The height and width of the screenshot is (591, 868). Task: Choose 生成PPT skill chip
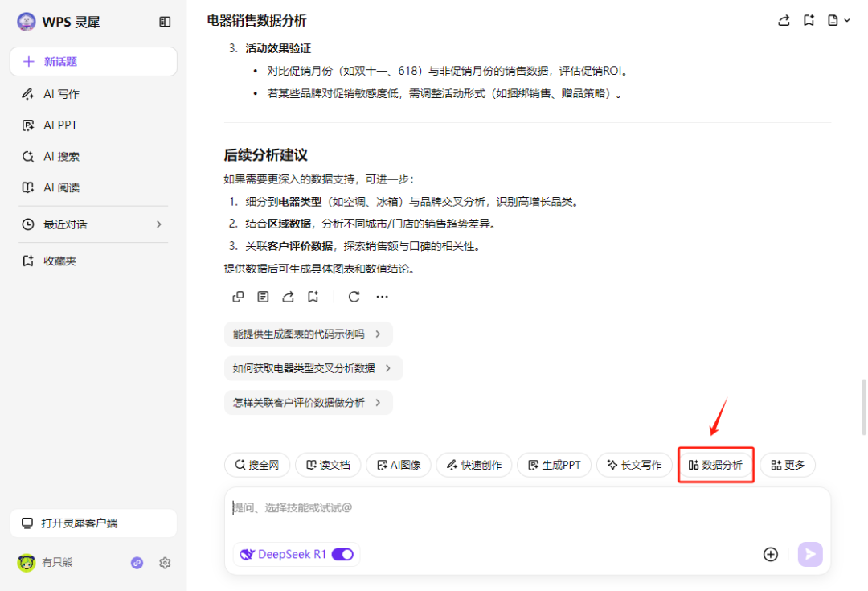pyautogui.click(x=554, y=465)
